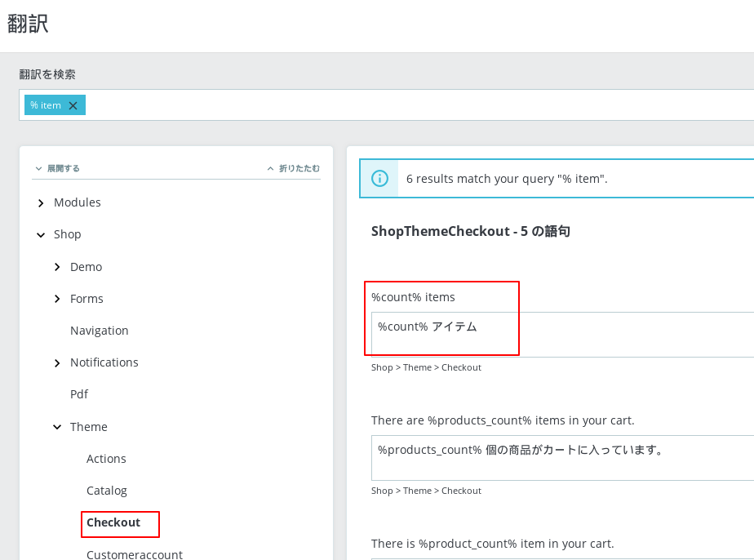The image size is (754, 560).
Task: Click the '6 results match your query' message
Action: click(507, 179)
